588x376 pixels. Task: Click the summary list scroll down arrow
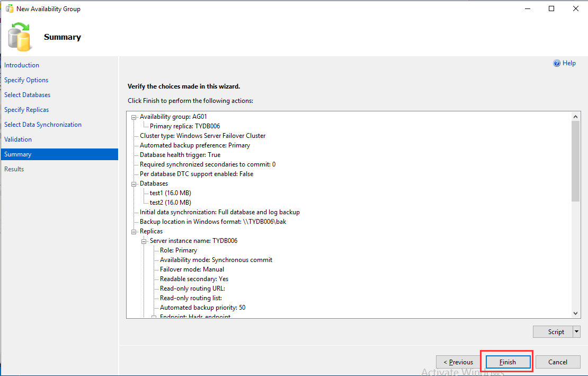(576, 313)
